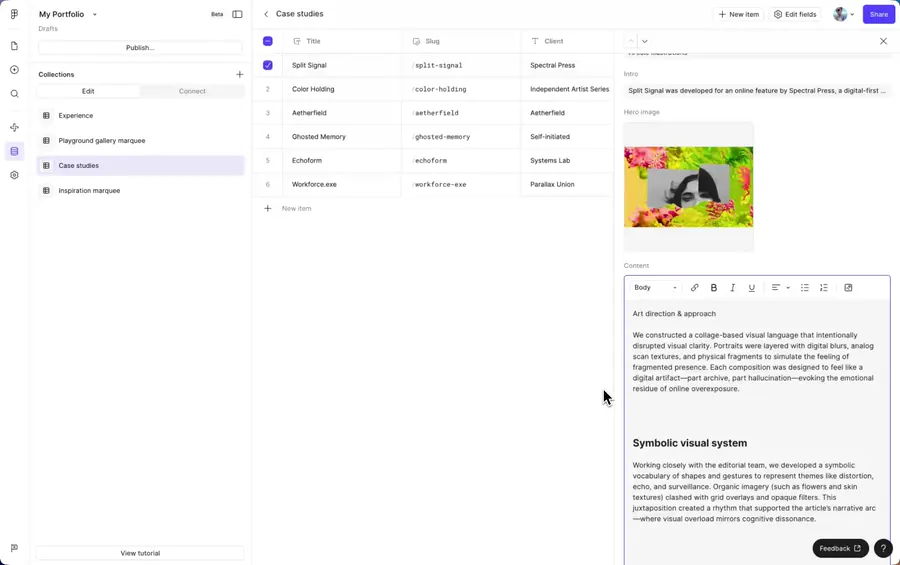900x565 pixels.
Task: Open the Inspiration marquee collection
Action: pos(89,190)
